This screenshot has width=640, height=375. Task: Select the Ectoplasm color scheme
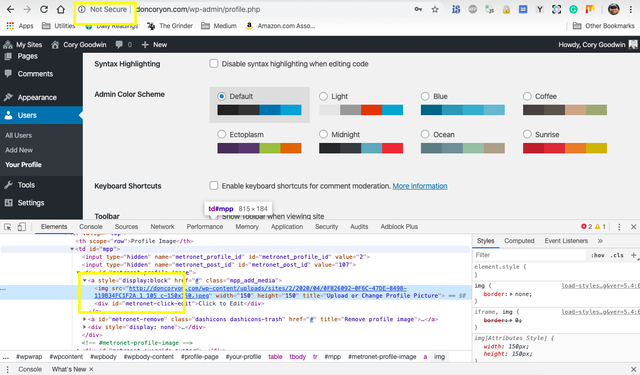(x=221, y=134)
